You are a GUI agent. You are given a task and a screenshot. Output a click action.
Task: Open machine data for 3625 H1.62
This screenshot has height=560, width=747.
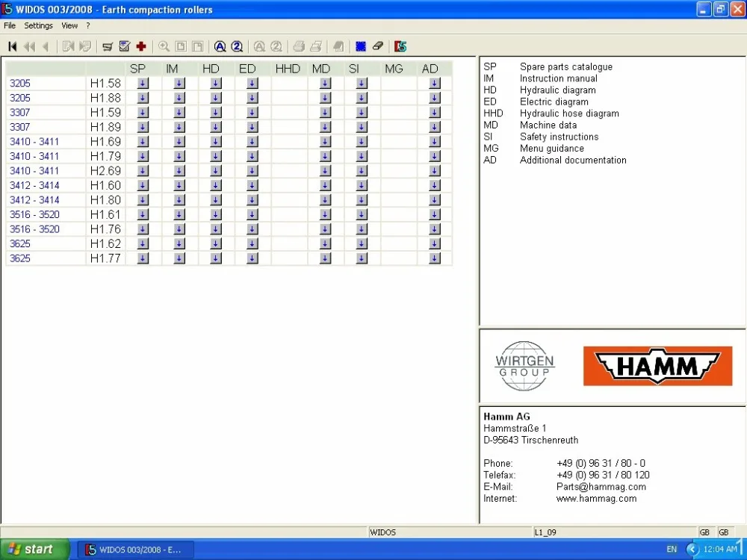click(326, 244)
